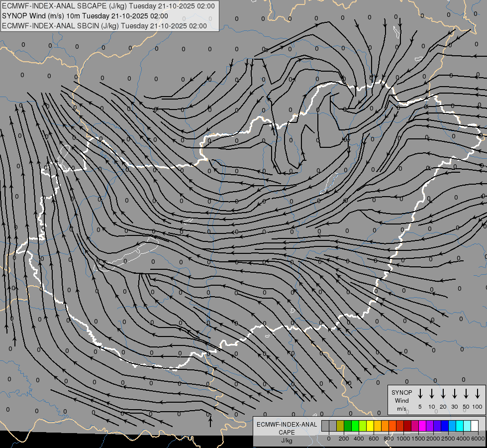Screen dimensions: 487x448
Task: Click the ECMWF-INDEX-ANAL CAPE legend label
Action: click(287, 428)
